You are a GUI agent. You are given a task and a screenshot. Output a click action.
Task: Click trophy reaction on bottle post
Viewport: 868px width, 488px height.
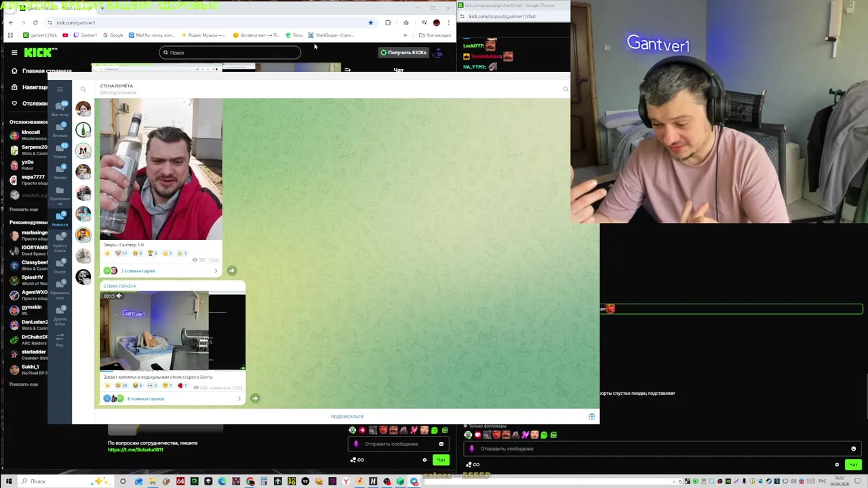tap(153, 253)
